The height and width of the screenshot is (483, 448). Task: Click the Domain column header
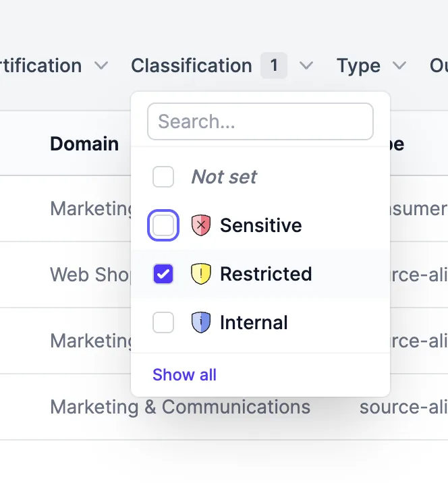pos(84,144)
